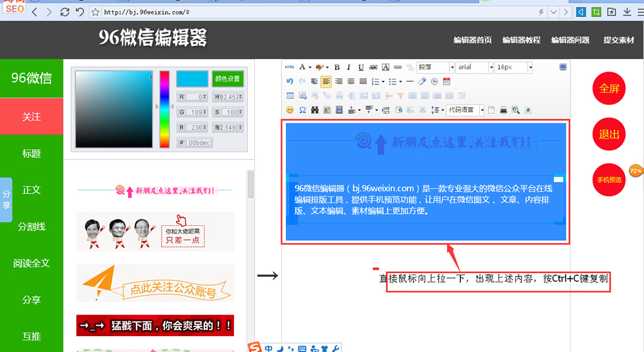Toggle center alignment button
Image resolution: width=644 pixels, height=352 pixels.
[x=351, y=81]
